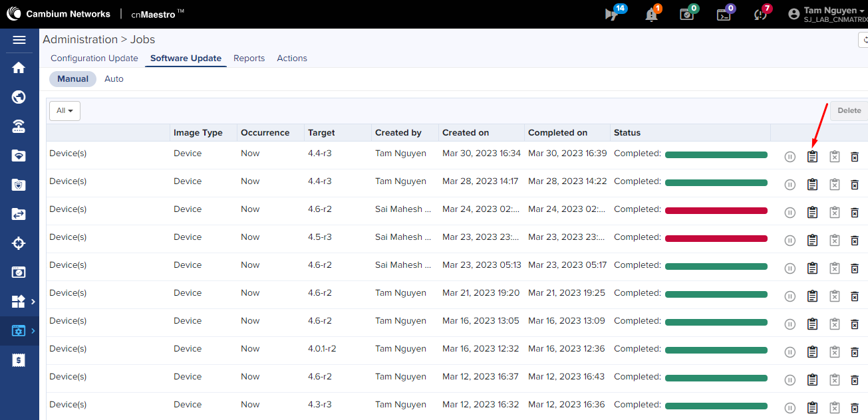Open the sync alerts icon with badge 7
This screenshot has width=868, height=420.
coord(760,15)
